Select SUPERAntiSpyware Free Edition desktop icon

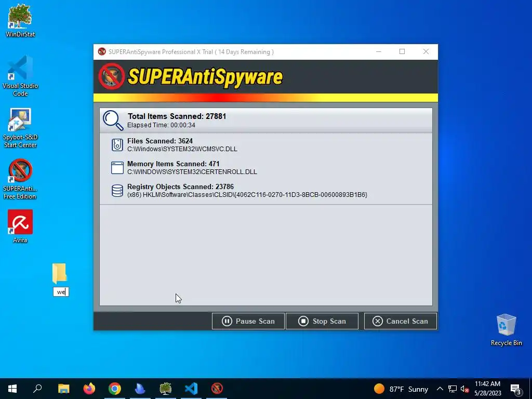point(20,179)
